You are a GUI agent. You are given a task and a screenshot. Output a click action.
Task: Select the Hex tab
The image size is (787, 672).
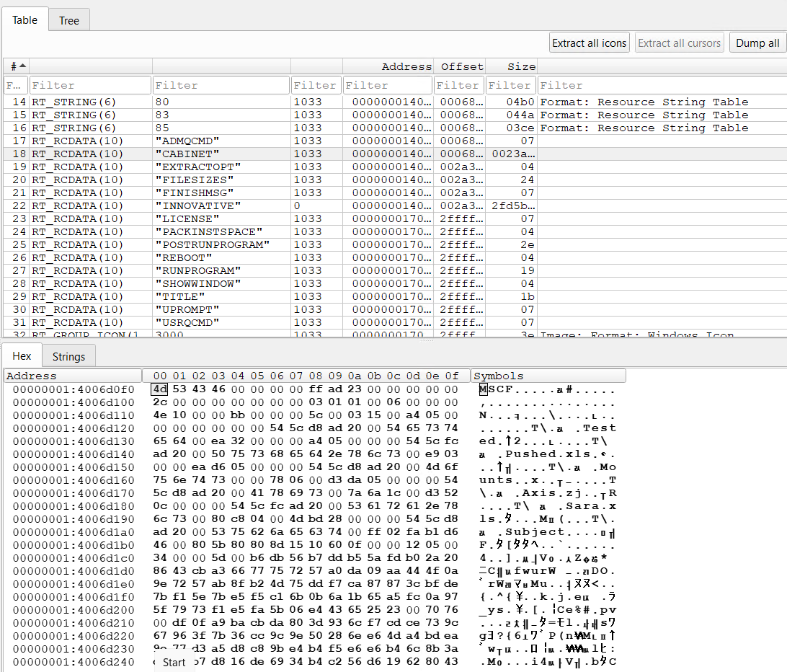(x=22, y=355)
